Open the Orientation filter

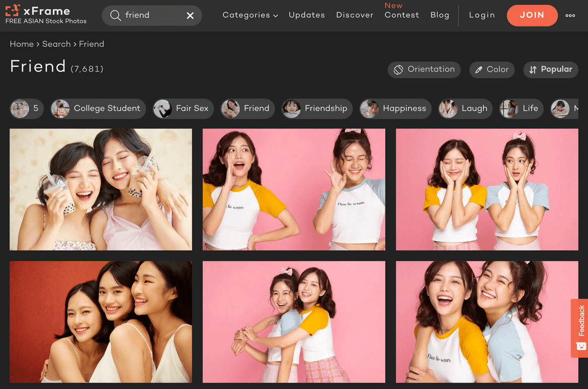pyautogui.click(x=424, y=70)
